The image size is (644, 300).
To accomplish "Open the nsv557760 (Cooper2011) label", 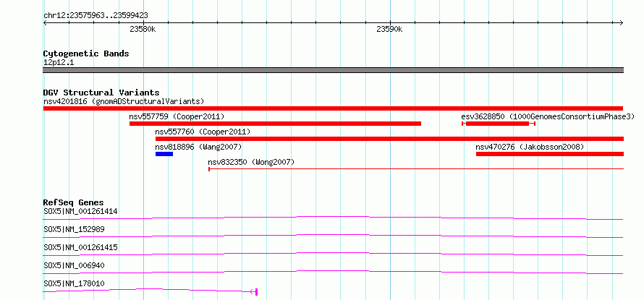I will 203,132.
